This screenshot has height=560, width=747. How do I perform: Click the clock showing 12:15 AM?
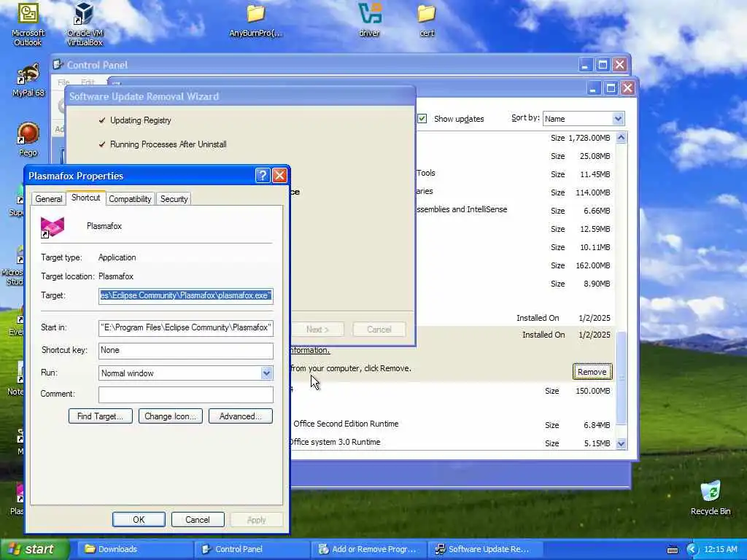(x=720, y=549)
